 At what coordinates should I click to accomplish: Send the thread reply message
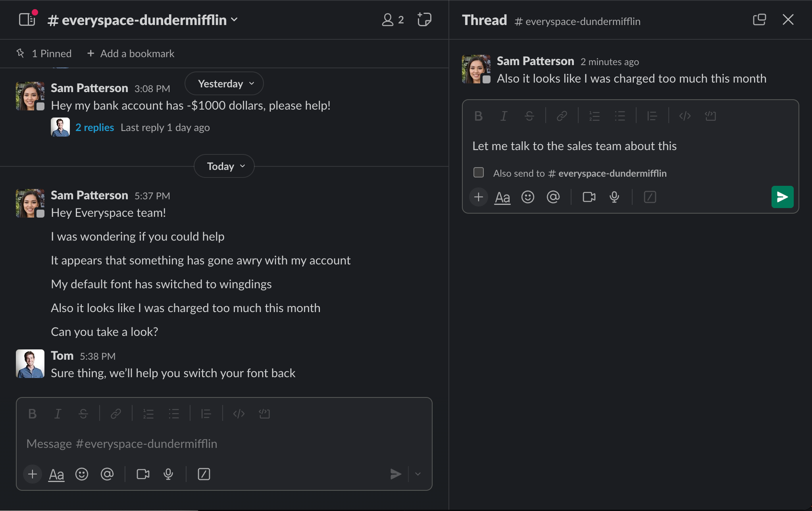[x=782, y=197]
